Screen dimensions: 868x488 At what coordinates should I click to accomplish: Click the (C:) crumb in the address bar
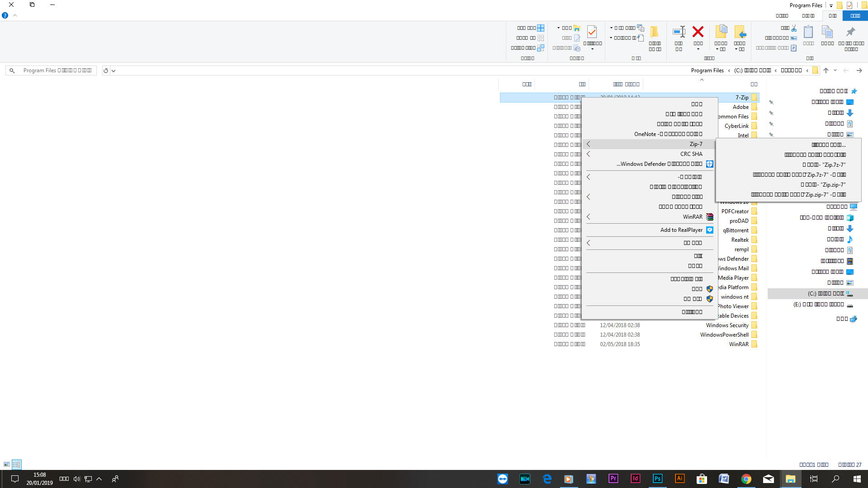pyautogui.click(x=753, y=70)
